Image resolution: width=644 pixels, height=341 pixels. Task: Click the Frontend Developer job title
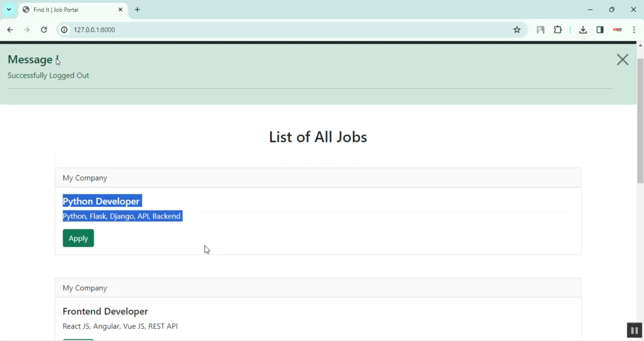click(x=105, y=311)
